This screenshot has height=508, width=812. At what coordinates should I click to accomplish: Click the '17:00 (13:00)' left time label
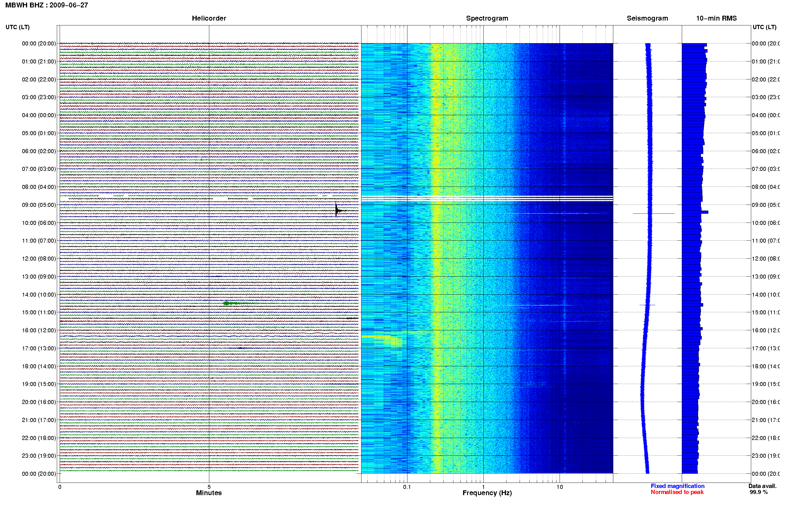pos(39,348)
